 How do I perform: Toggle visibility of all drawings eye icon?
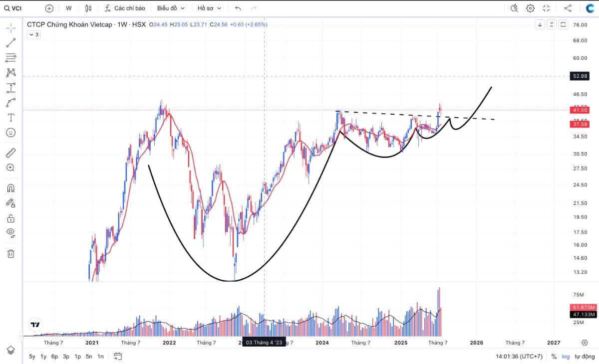click(10, 232)
